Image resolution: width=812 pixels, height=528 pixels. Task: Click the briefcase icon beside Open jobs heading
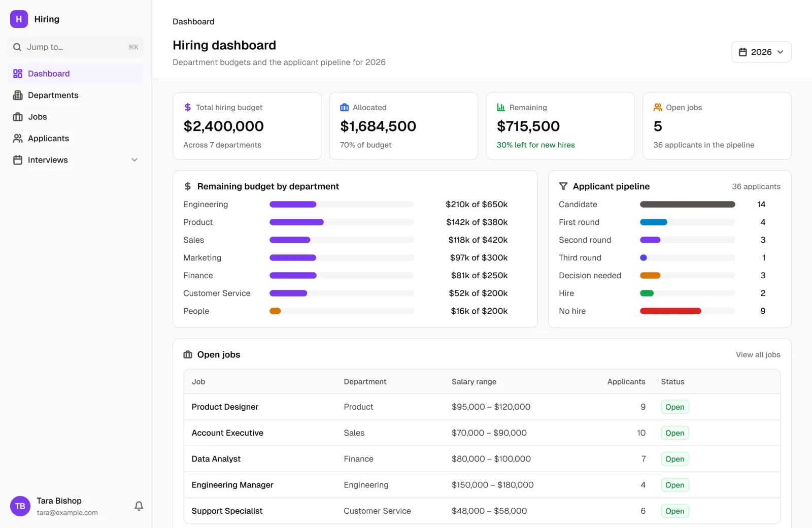[188, 355]
